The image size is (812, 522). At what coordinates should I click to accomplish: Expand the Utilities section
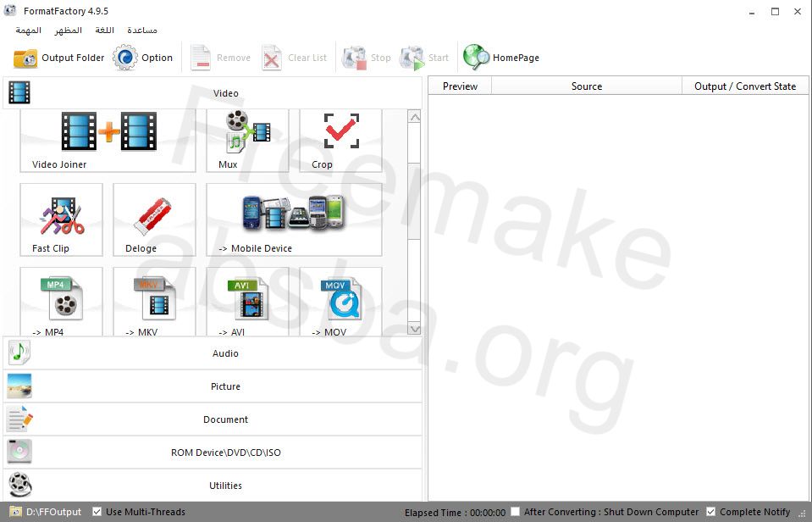[x=213, y=486]
